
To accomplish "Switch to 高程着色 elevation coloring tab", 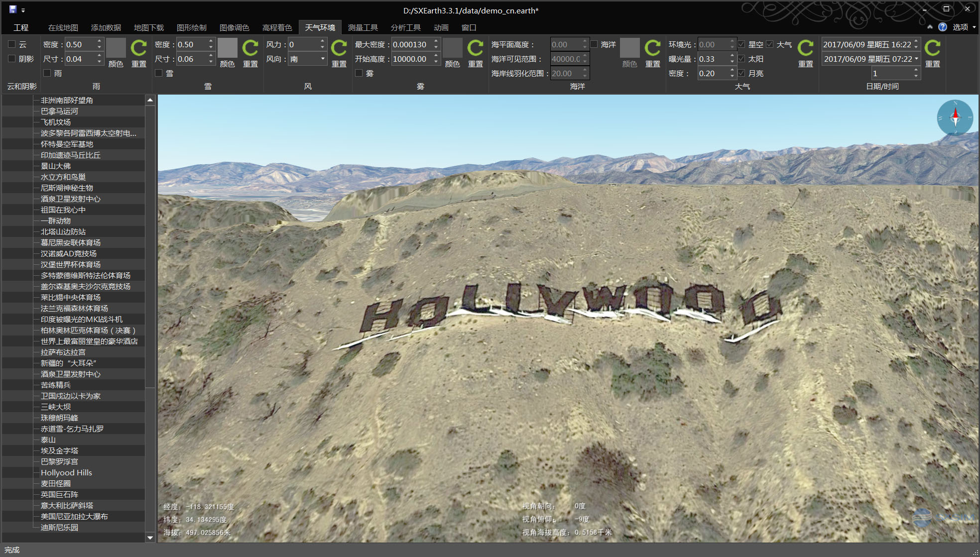I will (277, 27).
